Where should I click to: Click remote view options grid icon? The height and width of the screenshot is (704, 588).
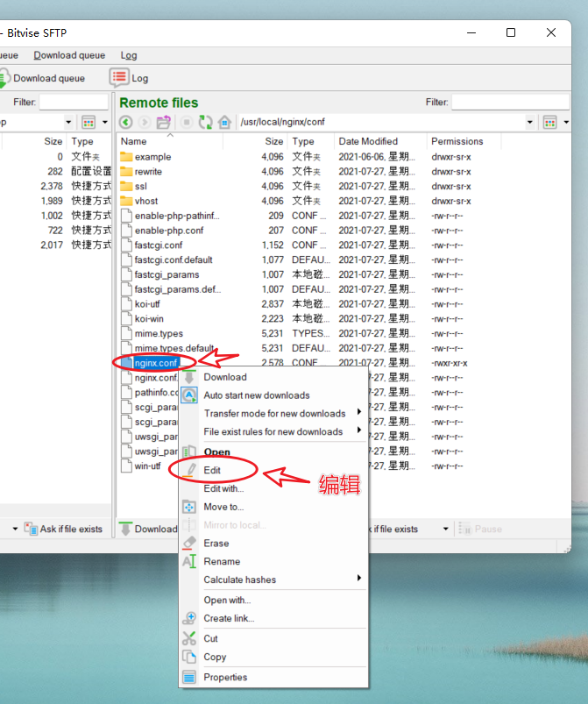click(x=549, y=122)
